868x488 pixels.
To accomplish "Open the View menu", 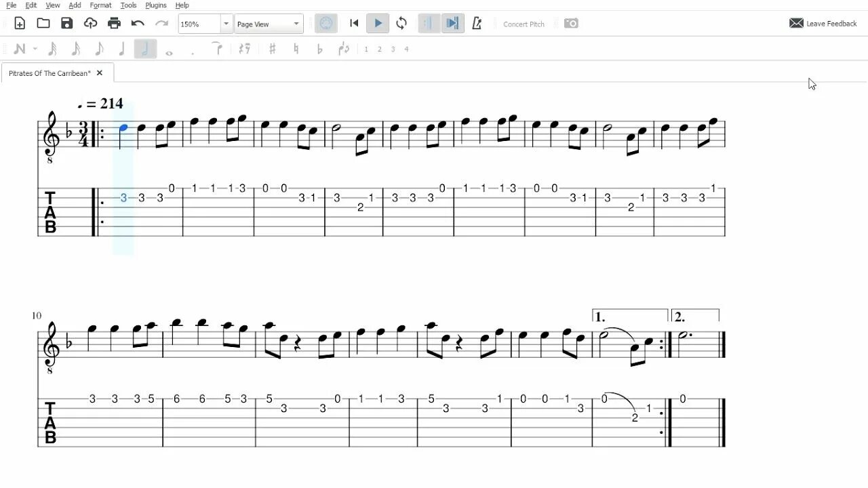I will (53, 5).
